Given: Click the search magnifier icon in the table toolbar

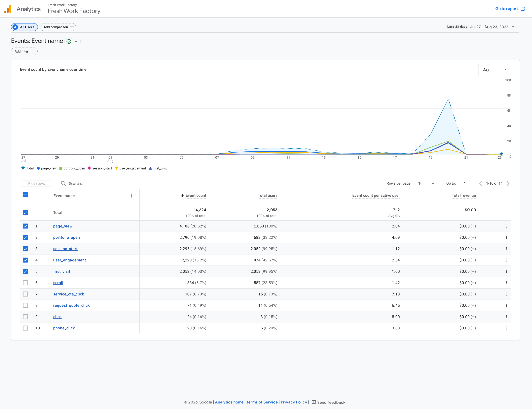Looking at the screenshot, I should tap(63, 183).
